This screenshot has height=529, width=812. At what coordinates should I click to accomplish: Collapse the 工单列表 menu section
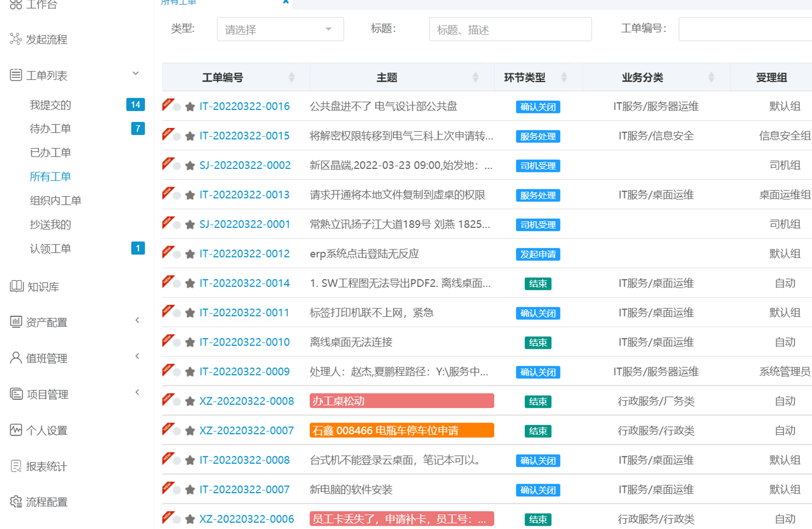coord(135,74)
